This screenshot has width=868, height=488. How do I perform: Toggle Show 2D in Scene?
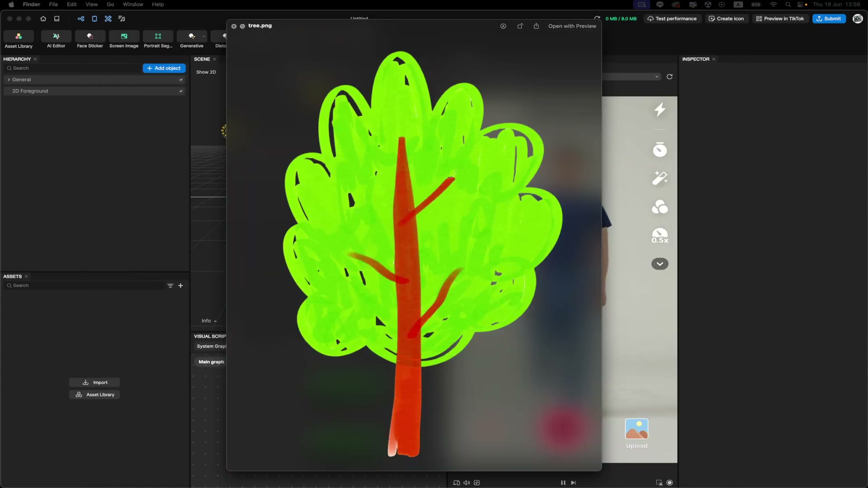click(x=206, y=72)
